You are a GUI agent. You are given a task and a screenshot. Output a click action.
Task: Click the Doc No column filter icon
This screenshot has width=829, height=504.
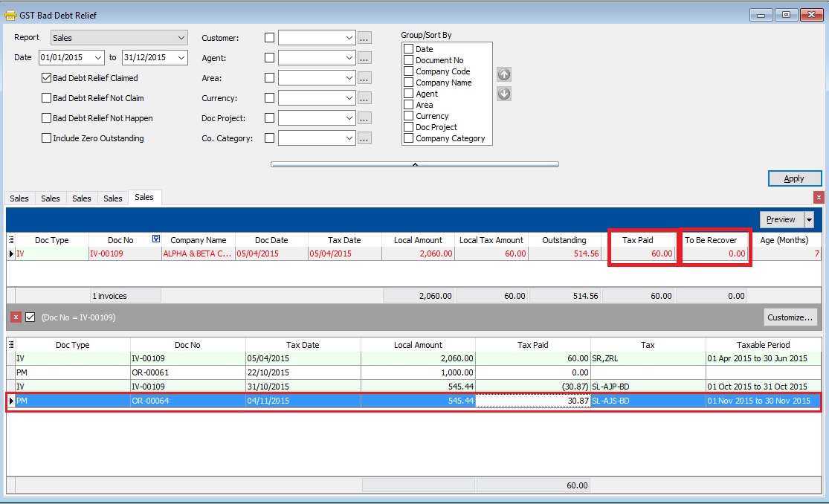(x=155, y=239)
